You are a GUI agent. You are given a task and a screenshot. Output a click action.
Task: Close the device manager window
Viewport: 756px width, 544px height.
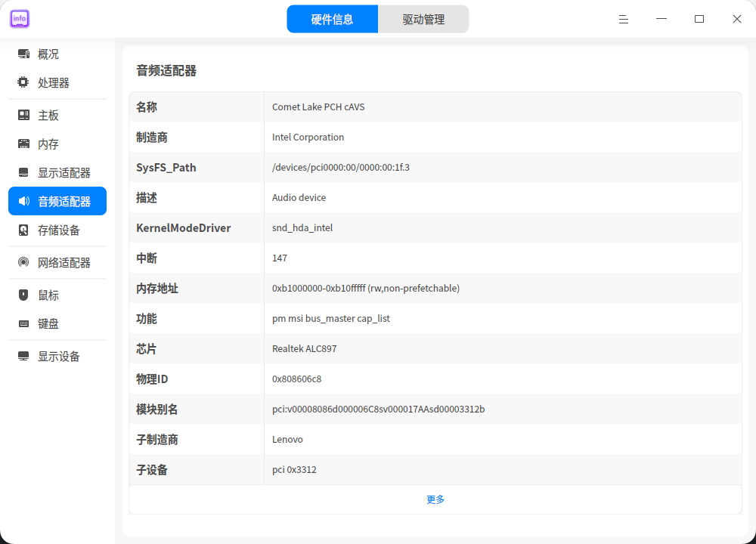pyautogui.click(x=736, y=20)
